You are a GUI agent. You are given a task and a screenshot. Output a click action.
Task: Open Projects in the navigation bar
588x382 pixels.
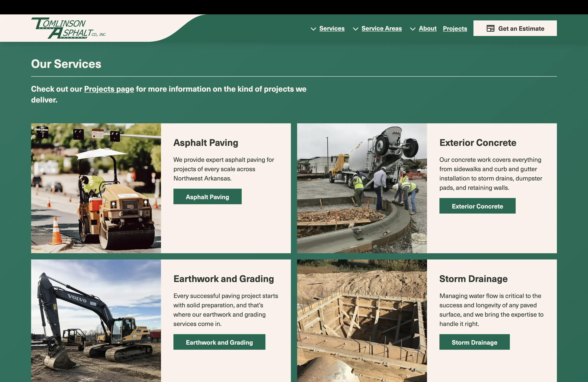point(455,28)
